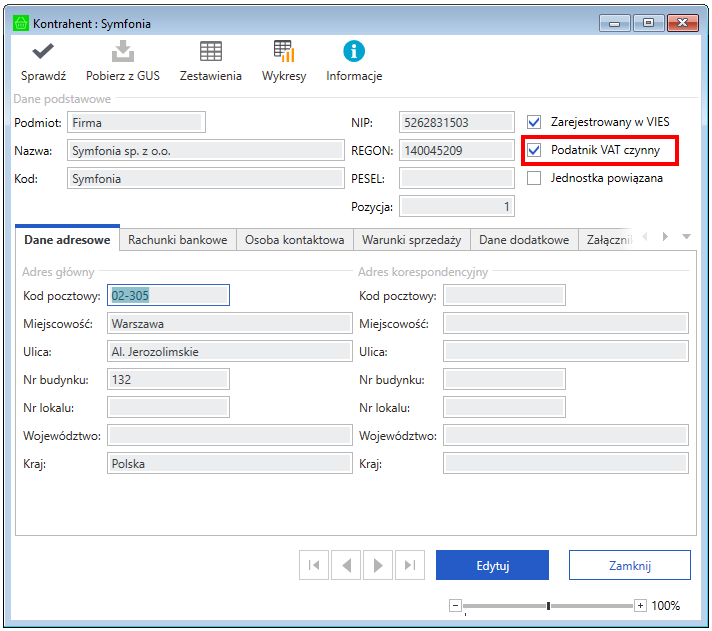The height and width of the screenshot is (631, 712).
Task: Switch to Warunki sprzedaży tab
Action: 411,240
